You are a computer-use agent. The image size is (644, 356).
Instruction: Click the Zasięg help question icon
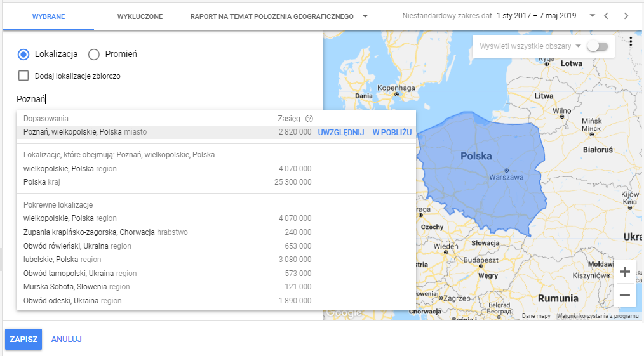[x=309, y=119]
